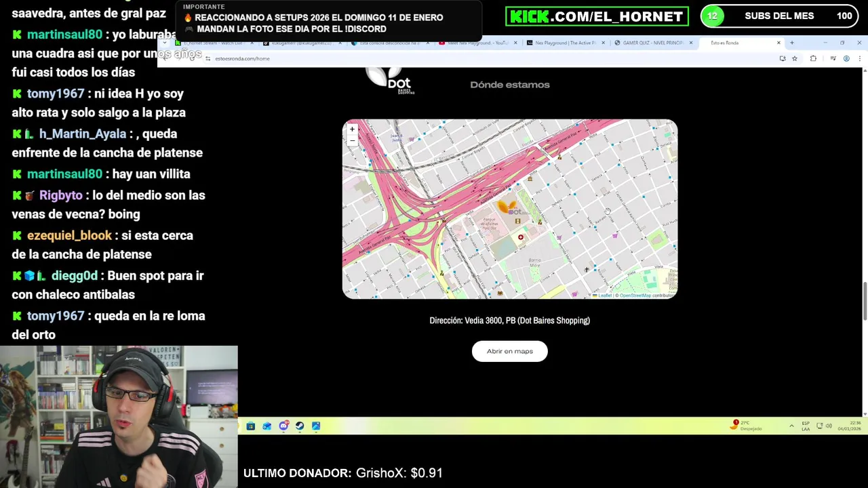
Task: Close the Esto es Ronda tab
Action: point(778,43)
